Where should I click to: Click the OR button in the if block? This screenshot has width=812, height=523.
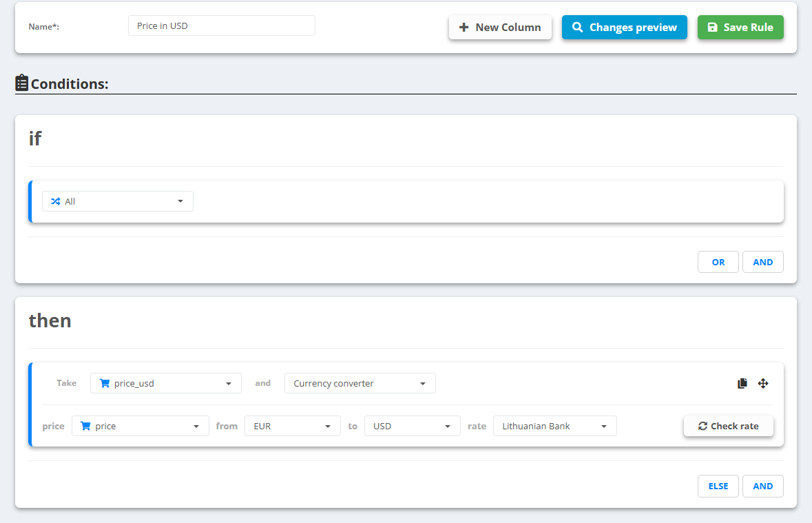718,262
